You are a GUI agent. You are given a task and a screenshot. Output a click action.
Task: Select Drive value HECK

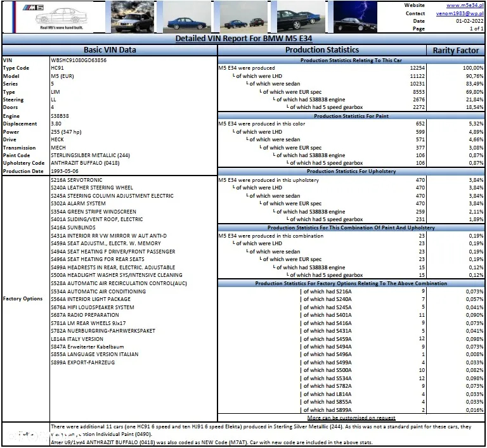57,139
